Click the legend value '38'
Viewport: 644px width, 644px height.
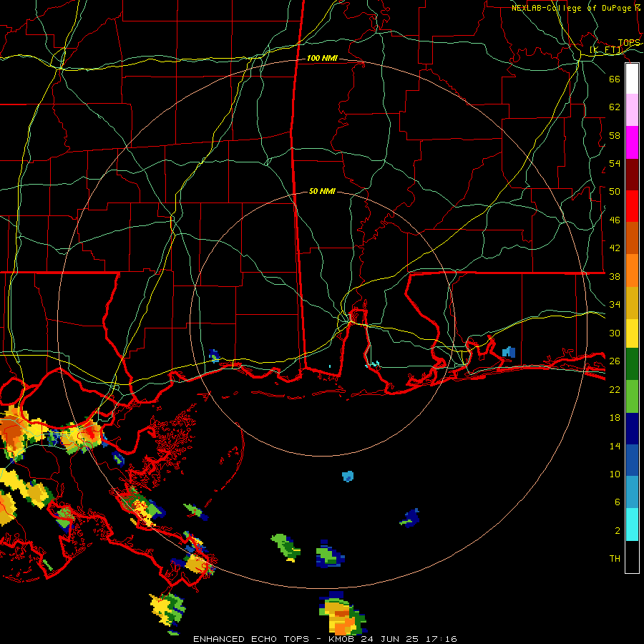615,276
